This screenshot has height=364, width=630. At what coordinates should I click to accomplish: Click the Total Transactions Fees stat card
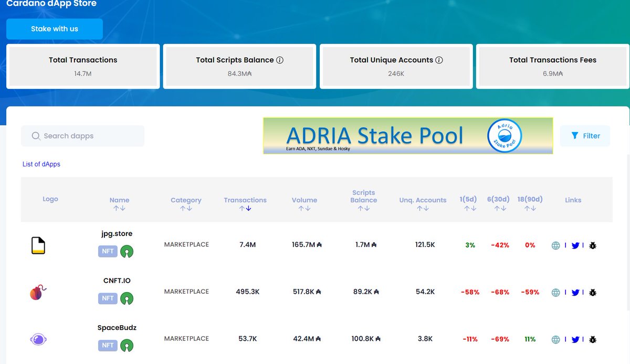click(553, 66)
